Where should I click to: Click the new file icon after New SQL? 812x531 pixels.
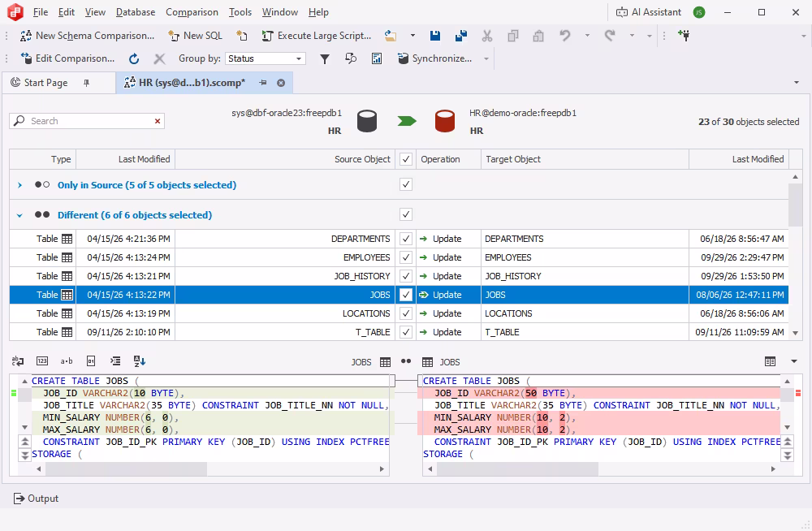pyautogui.click(x=242, y=36)
